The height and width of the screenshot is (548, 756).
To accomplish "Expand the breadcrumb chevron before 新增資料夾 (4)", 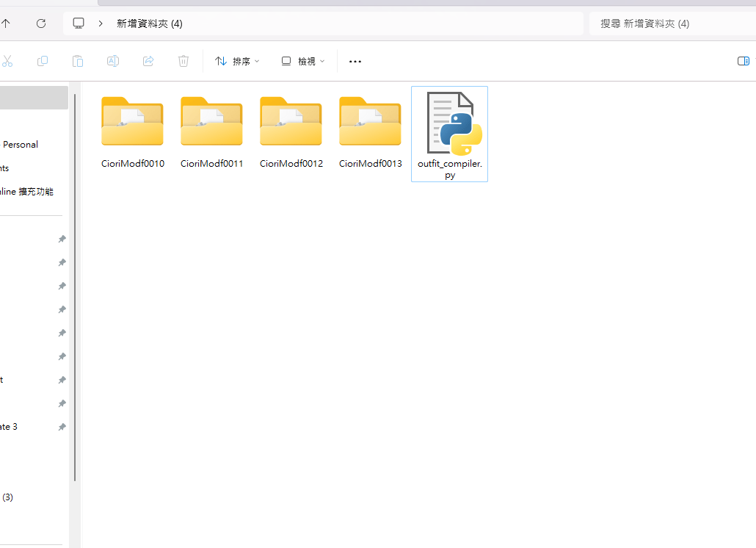I will (101, 24).
